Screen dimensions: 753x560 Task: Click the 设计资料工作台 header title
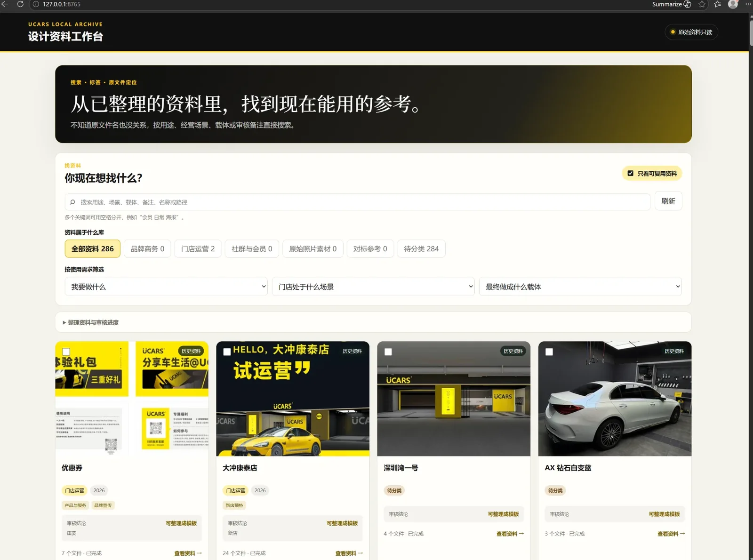click(65, 37)
